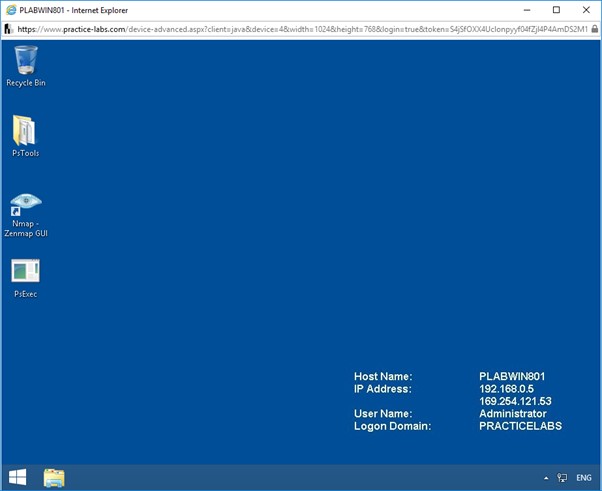The width and height of the screenshot is (602, 491).
Task: Switch input language via ENG indicator
Action: coord(584,478)
